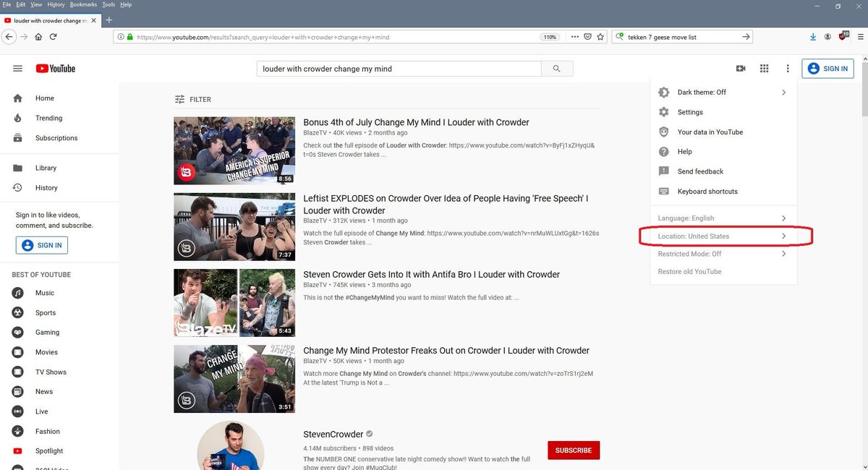The height and width of the screenshot is (470, 868).
Task: Click the YouTube search input field
Action: [x=399, y=69]
